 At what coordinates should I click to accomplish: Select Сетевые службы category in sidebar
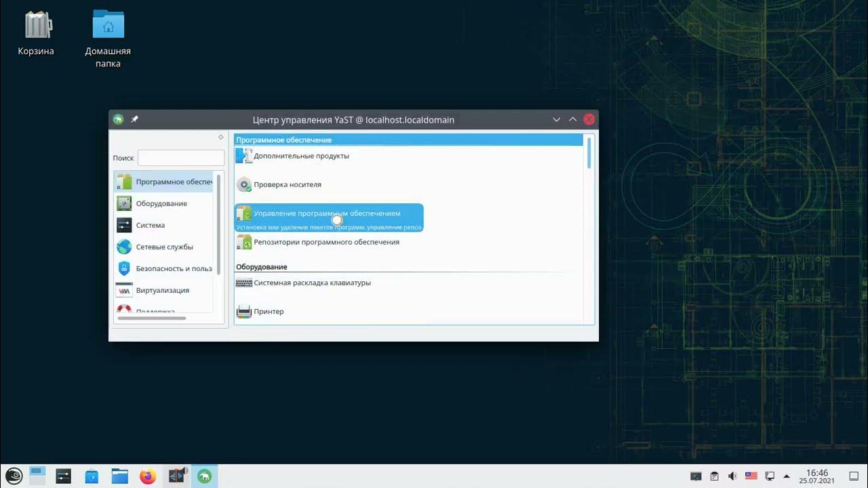point(163,247)
